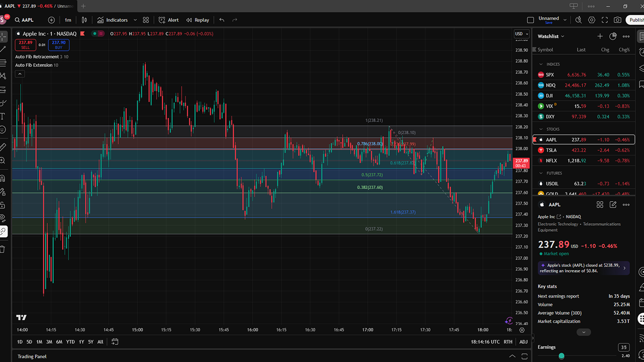The width and height of the screenshot is (644, 362).
Task: Click the red SELL 237.89 button
Action: [25, 45]
